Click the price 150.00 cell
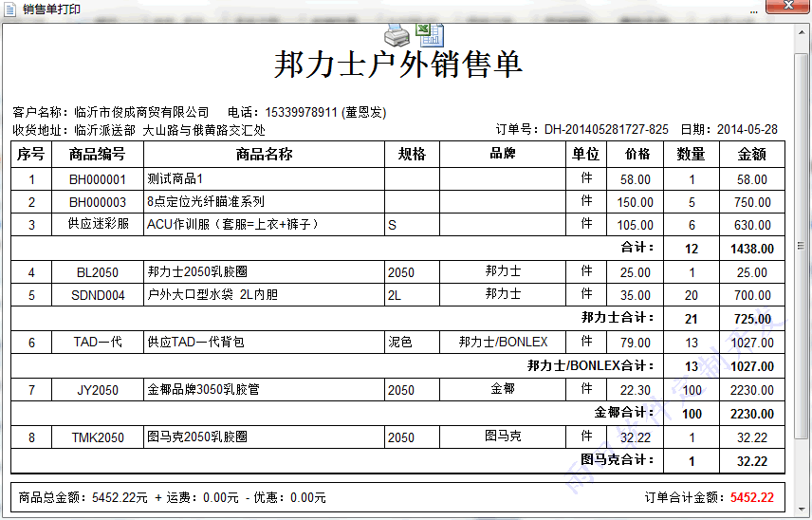Image resolution: width=812 pixels, height=520 pixels. point(636,202)
